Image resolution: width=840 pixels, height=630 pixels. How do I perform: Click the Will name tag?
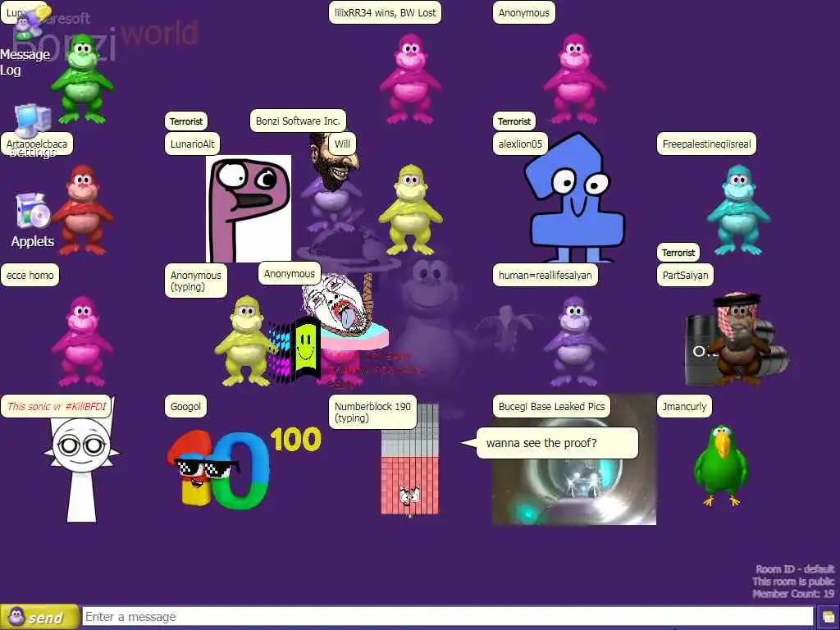click(x=342, y=144)
